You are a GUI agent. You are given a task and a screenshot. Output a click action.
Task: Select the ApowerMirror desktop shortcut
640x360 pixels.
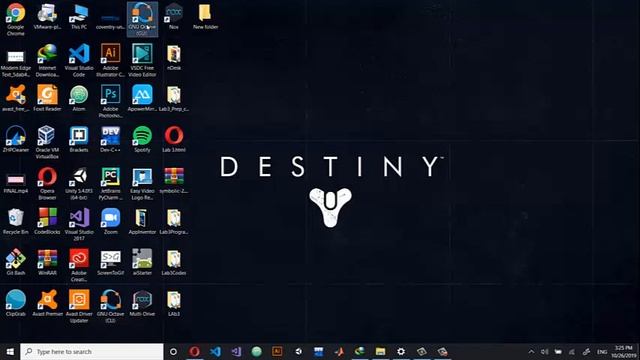[142, 98]
